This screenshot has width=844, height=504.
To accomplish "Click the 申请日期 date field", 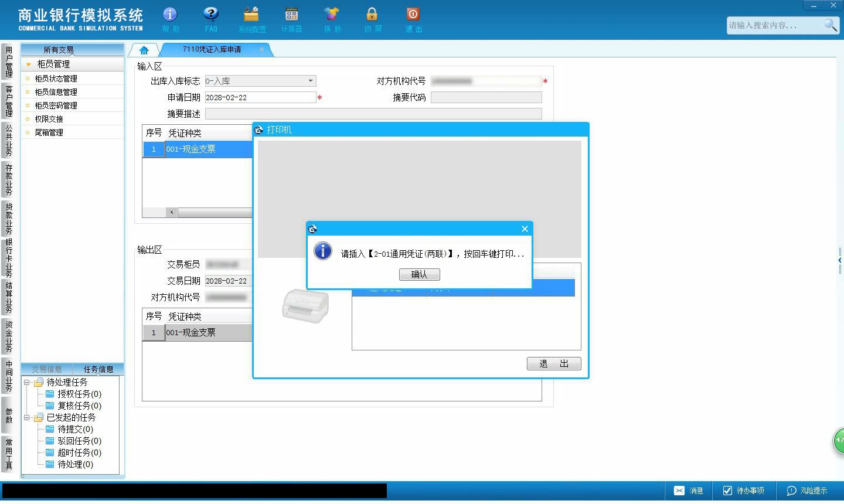I will 260,97.
